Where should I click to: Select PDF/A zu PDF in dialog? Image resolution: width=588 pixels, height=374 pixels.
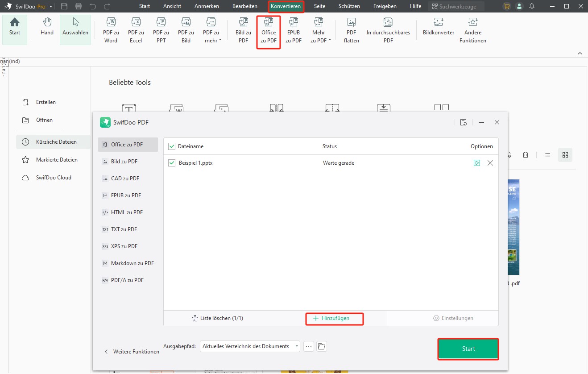pyautogui.click(x=128, y=280)
